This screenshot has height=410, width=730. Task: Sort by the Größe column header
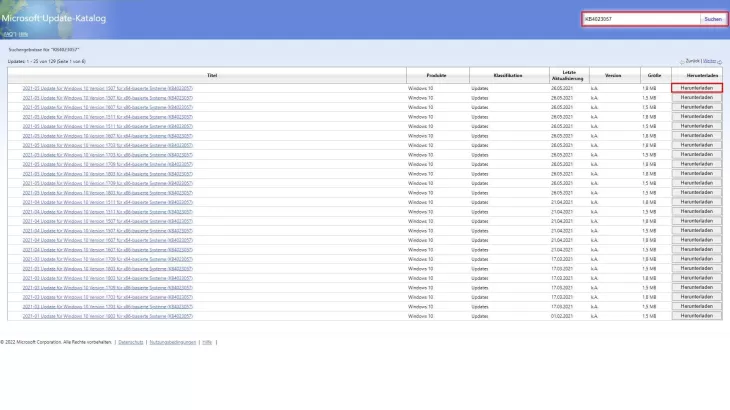click(652, 76)
